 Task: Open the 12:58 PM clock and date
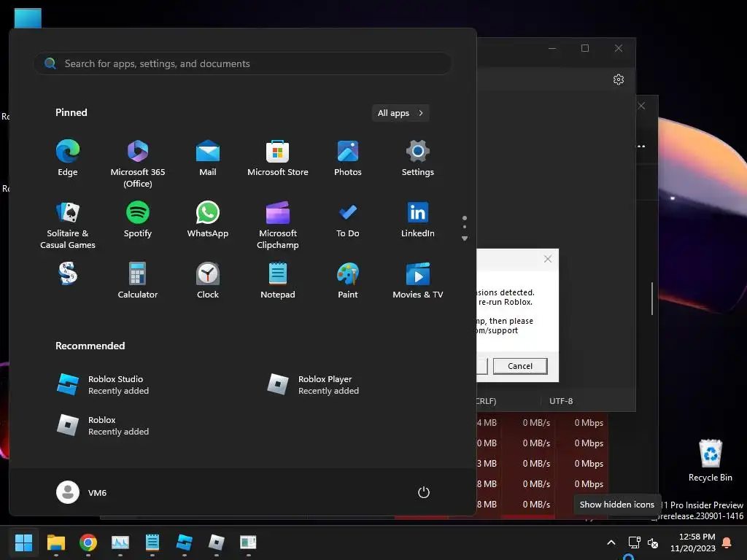click(693, 542)
